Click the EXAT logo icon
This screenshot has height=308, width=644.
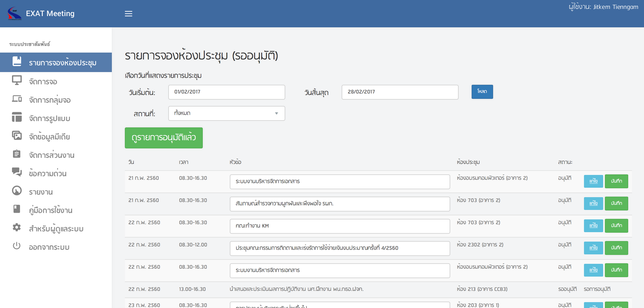point(15,13)
